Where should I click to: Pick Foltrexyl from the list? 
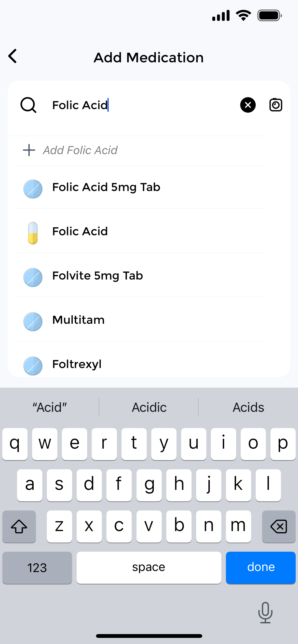[x=77, y=364]
